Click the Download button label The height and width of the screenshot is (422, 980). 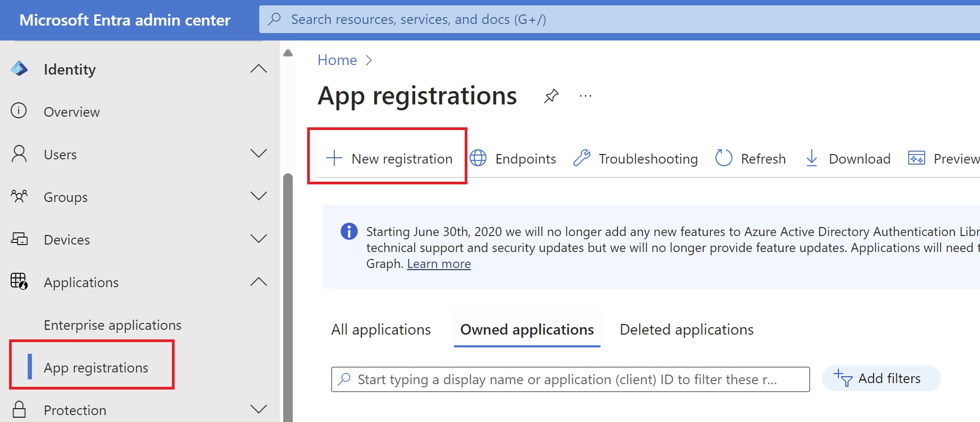pyautogui.click(x=859, y=159)
